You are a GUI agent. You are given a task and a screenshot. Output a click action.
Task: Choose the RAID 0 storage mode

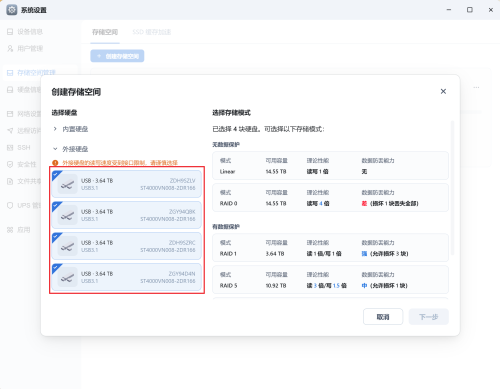330,198
